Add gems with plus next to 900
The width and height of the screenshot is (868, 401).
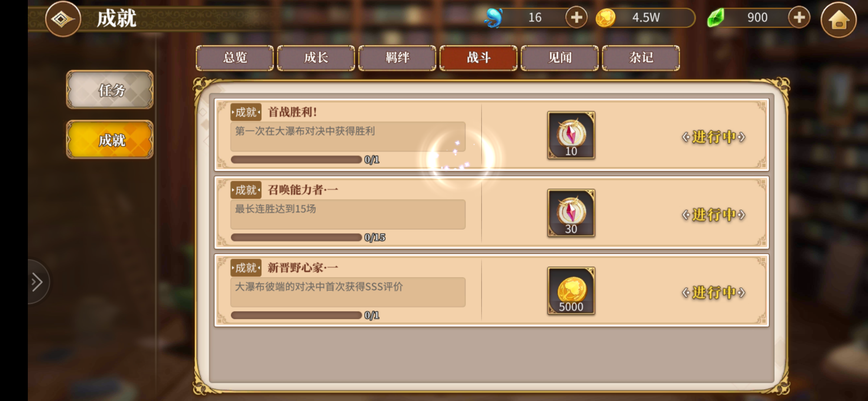pyautogui.click(x=799, y=17)
